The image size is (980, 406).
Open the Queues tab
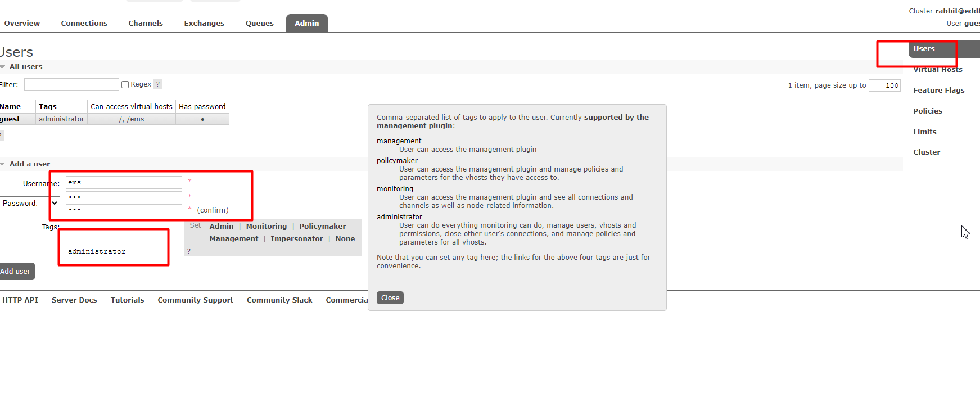tap(260, 23)
